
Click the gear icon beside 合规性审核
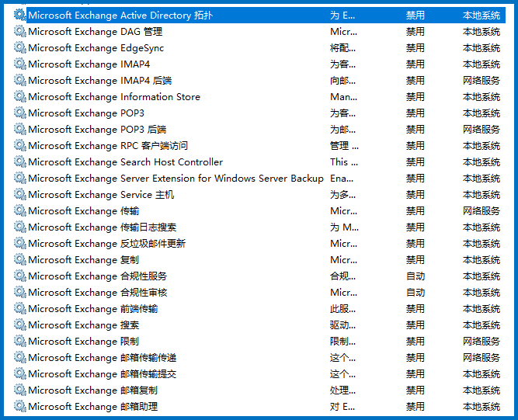click(x=20, y=292)
